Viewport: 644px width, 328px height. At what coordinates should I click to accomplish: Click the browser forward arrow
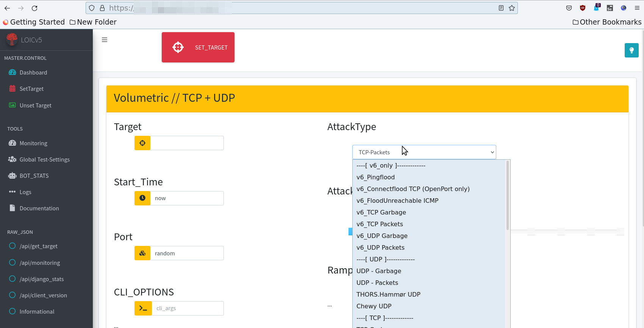tap(21, 8)
